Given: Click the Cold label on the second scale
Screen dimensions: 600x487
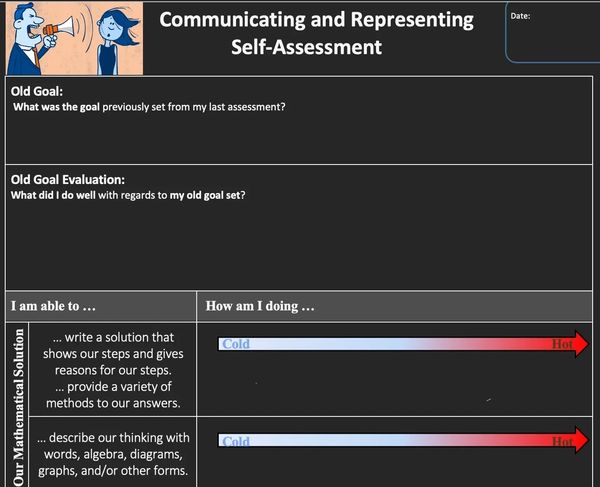Looking at the screenshot, I should (236, 441).
